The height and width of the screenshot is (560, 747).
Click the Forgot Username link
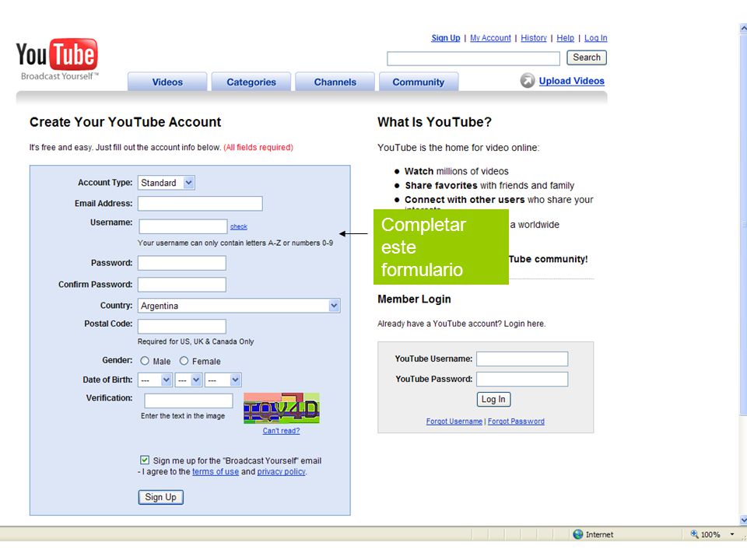coord(454,422)
